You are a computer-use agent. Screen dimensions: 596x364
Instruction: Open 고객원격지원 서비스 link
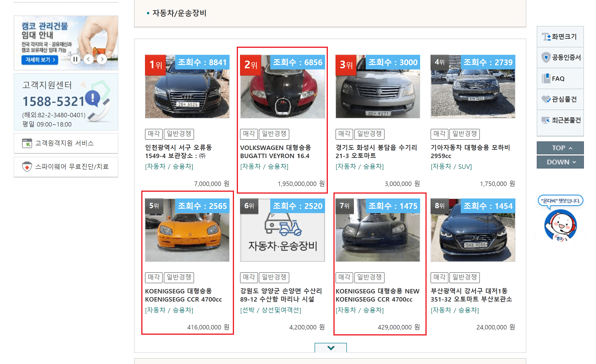[66, 143]
